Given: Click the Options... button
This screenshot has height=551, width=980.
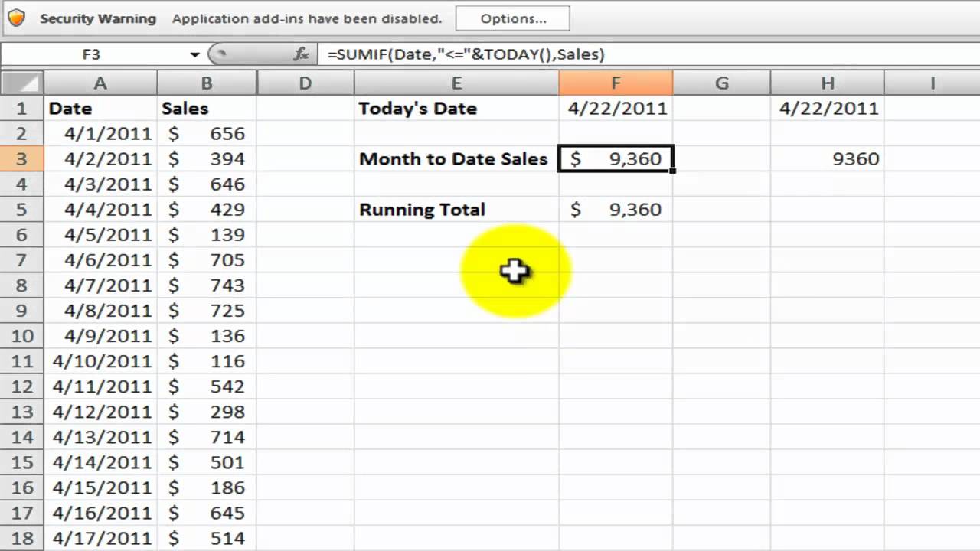Looking at the screenshot, I should pyautogui.click(x=512, y=18).
